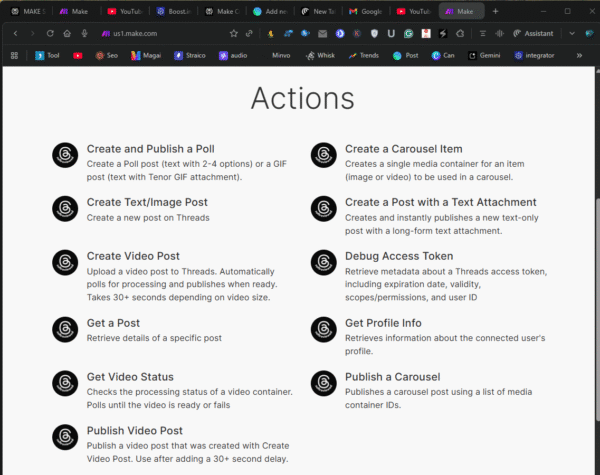Go to browser home page icon
600x475 pixels.
pos(67,34)
